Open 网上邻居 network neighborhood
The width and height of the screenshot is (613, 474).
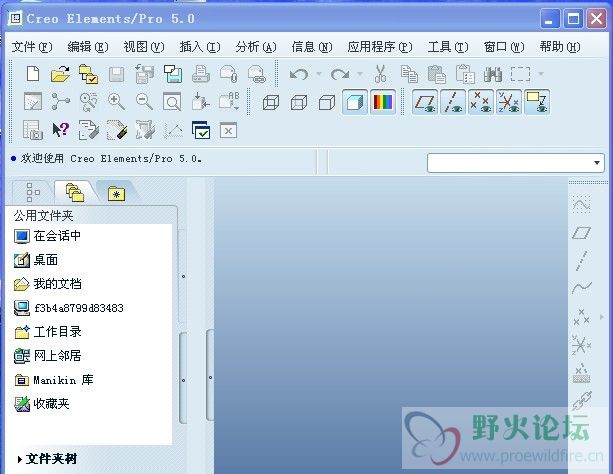pos(47,356)
